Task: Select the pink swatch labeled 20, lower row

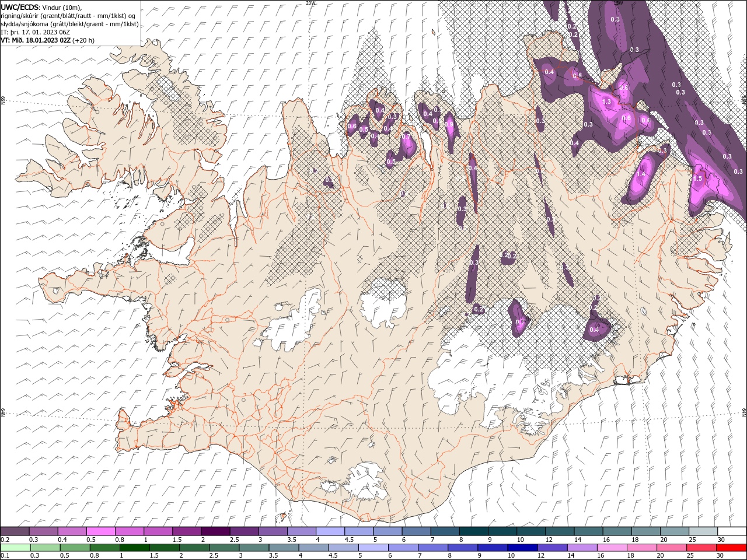Action: coord(672,548)
